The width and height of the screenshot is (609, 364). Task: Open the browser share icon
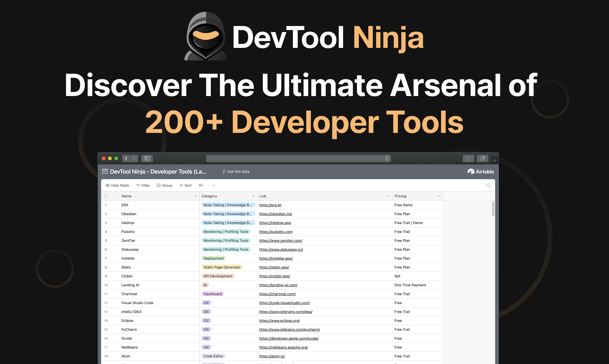coord(468,159)
